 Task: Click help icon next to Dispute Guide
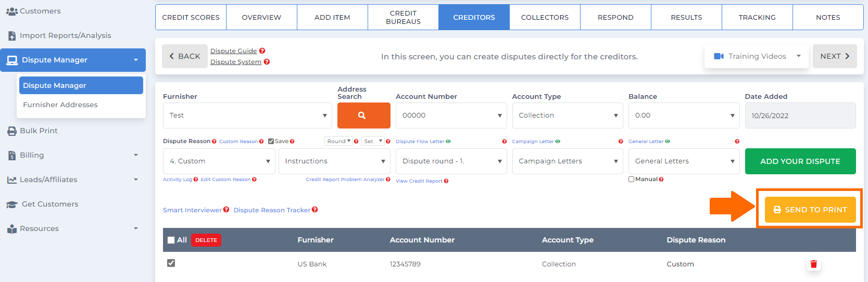click(262, 51)
